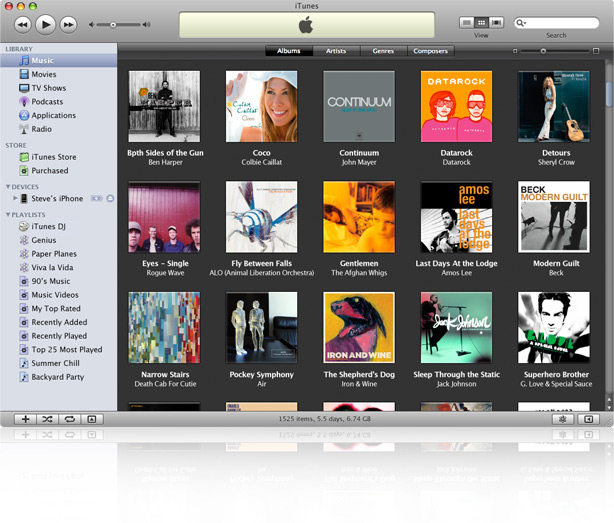This screenshot has height=523, width=614.
Task: Open Recently Played playlist
Action: 58,336
